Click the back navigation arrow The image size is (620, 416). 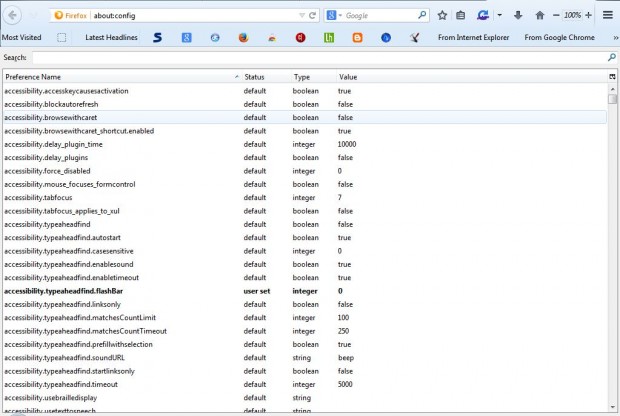point(13,15)
